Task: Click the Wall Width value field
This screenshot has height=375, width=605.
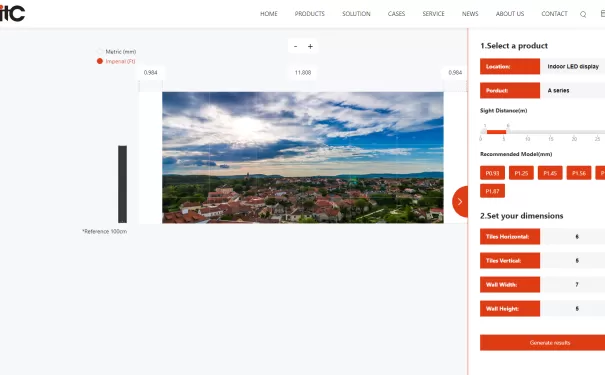Action: 573,284
